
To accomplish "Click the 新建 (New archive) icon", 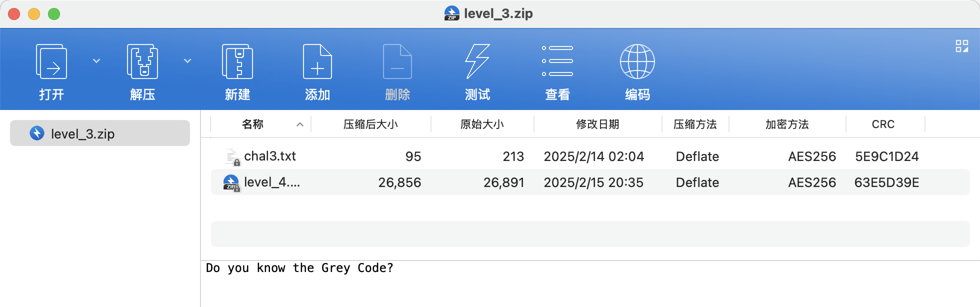I will coord(237,62).
